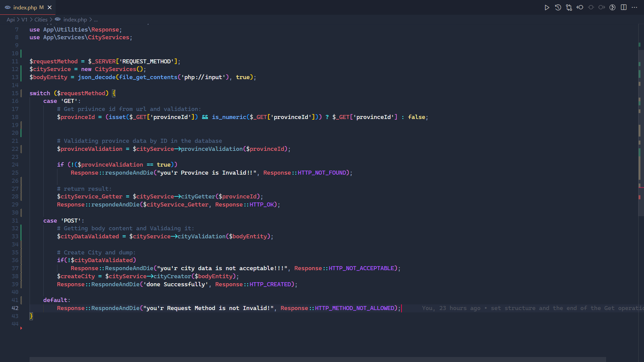Open the Api breadcrumb folder

[x=11, y=20]
